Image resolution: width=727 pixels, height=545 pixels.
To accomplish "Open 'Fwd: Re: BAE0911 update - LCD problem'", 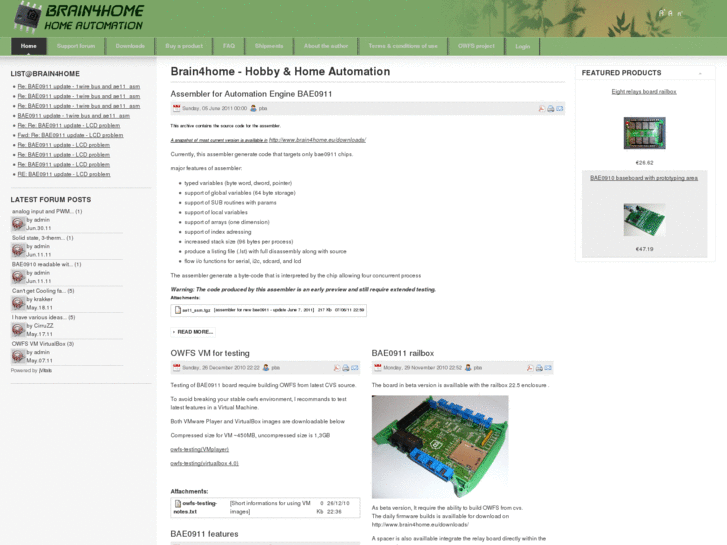I will coord(70,135).
